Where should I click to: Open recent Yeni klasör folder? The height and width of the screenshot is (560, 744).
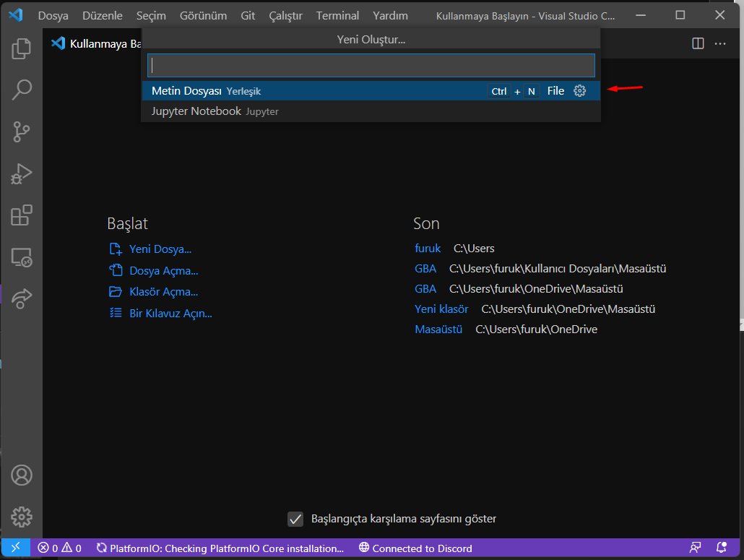coord(441,309)
